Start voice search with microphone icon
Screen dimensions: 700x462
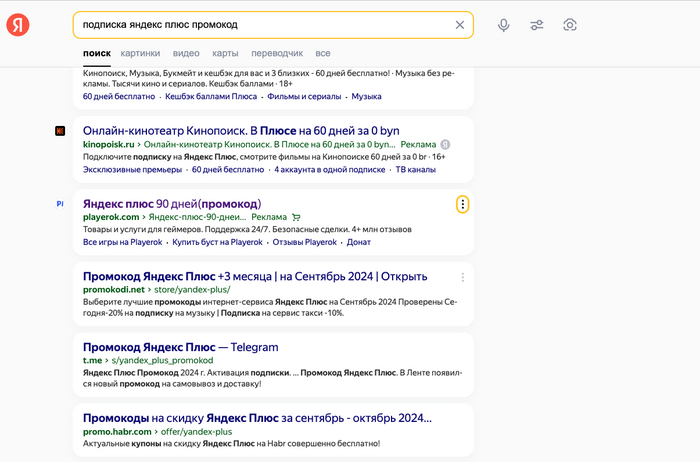tap(504, 25)
